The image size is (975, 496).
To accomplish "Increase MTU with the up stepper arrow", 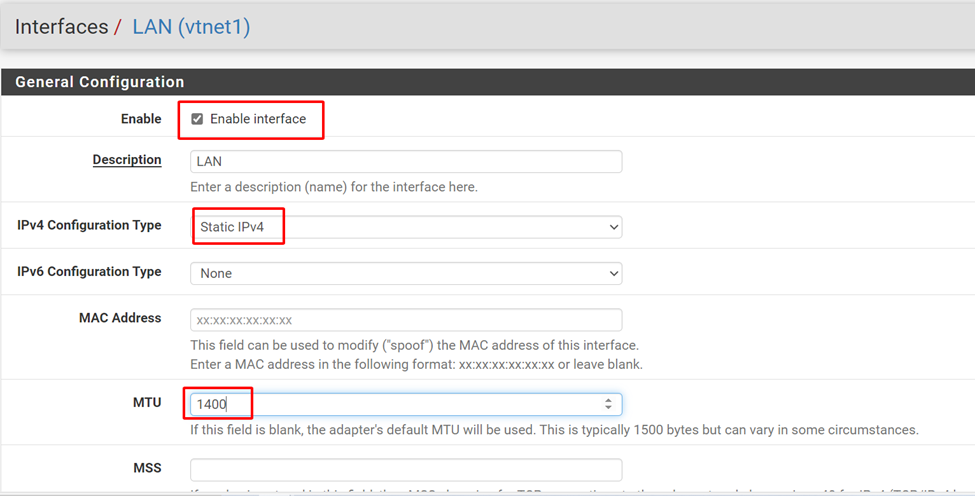I will (608, 400).
